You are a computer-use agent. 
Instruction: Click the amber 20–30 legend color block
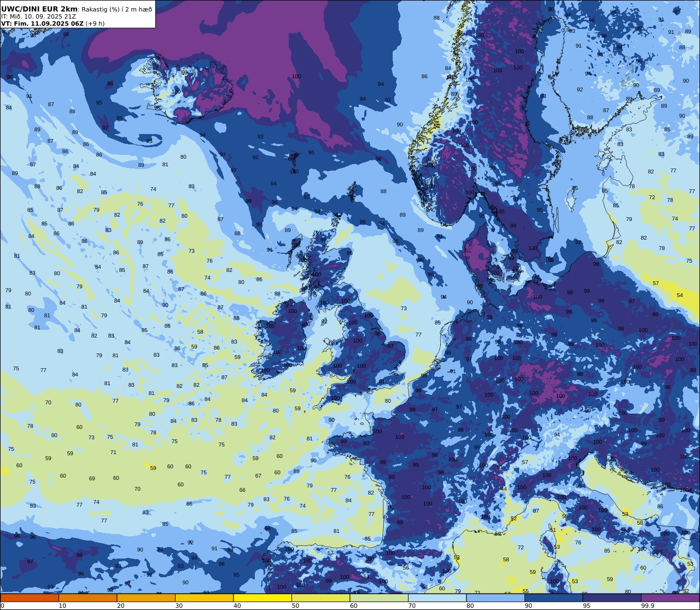coord(146,597)
